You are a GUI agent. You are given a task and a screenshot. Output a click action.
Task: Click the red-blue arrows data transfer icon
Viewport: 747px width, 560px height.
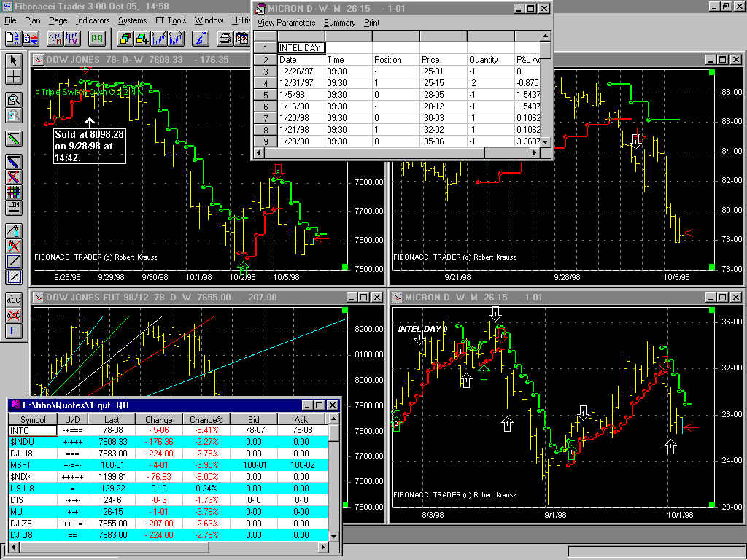pyautogui.click(x=31, y=38)
